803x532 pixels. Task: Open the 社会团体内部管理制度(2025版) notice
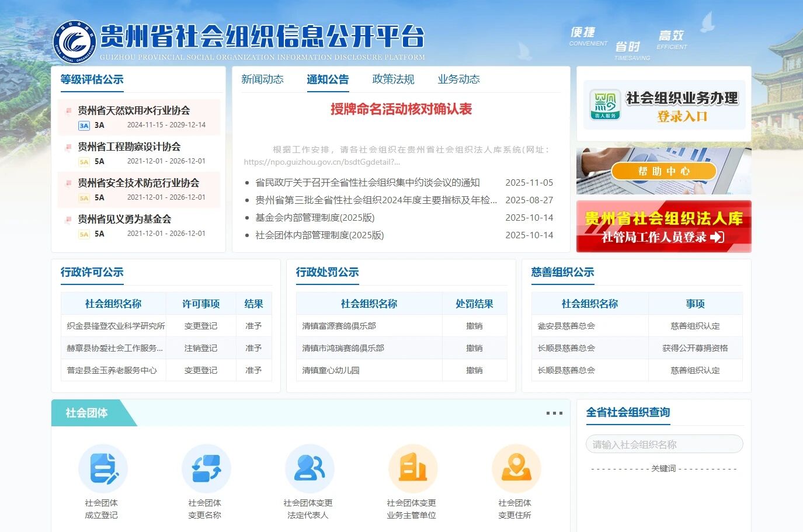[x=319, y=235]
